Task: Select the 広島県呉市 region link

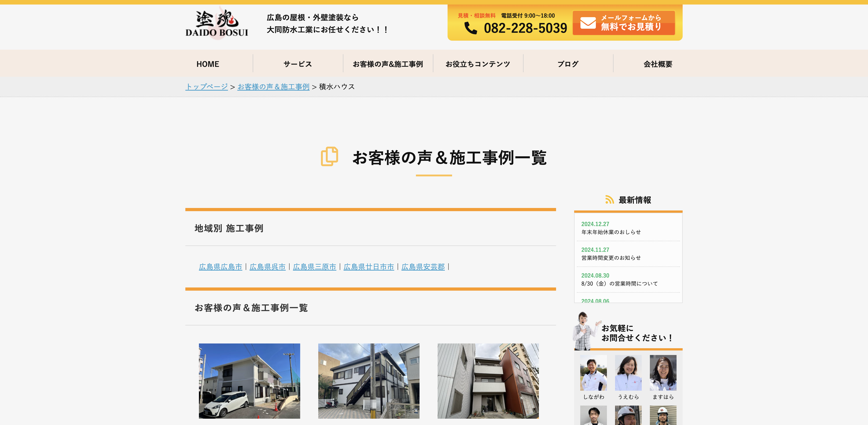Action: coord(268,267)
